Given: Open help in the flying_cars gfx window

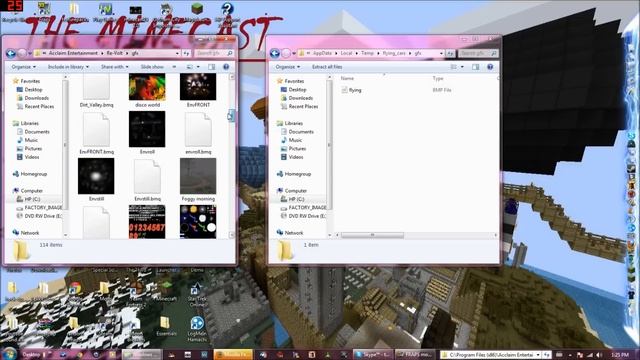Looking at the screenshot, I should (x=490, y=67).
